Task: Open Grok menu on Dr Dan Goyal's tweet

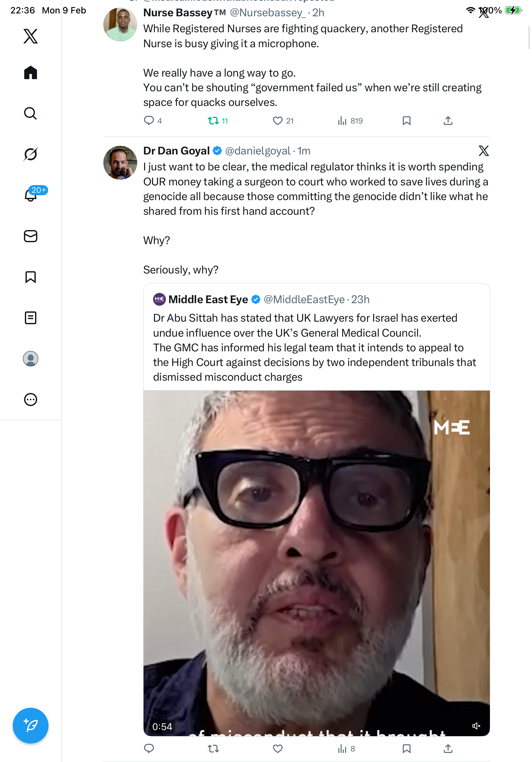Action: coord(483,151)
